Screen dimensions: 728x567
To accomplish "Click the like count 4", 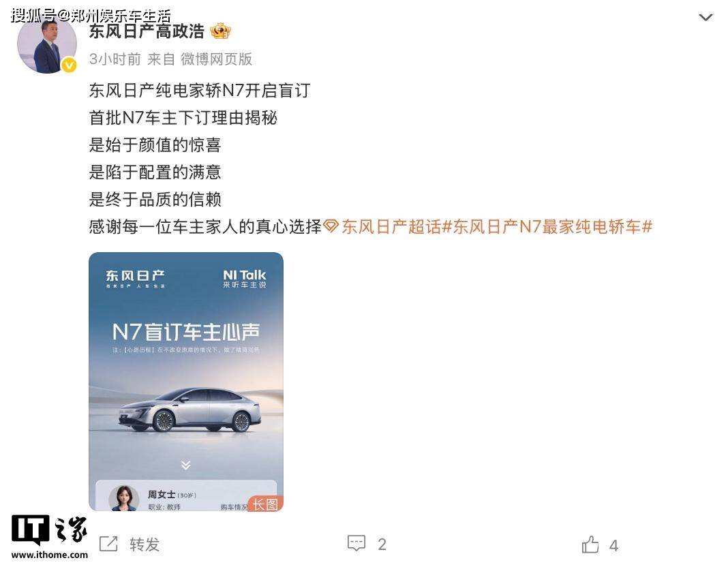I will (613, 545).
